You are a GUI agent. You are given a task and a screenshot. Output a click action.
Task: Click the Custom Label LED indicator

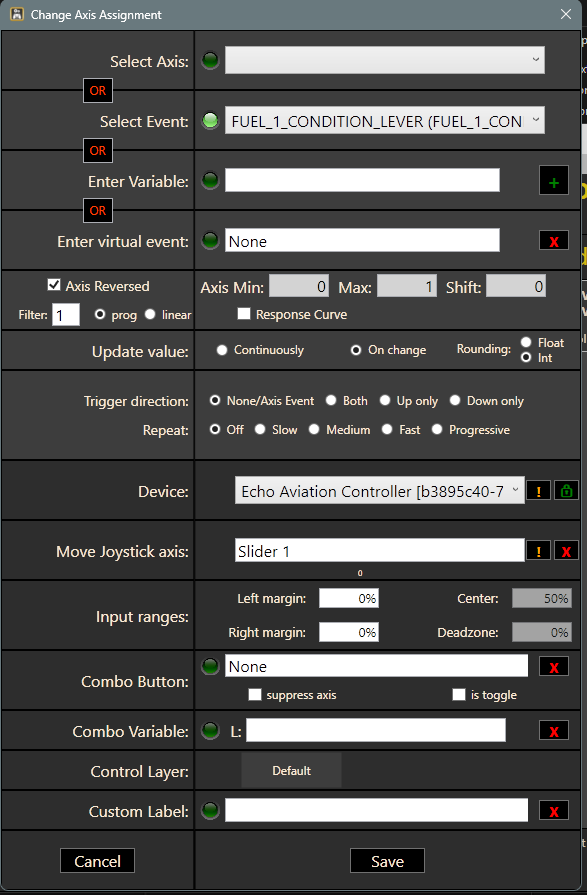click(210, 811)
